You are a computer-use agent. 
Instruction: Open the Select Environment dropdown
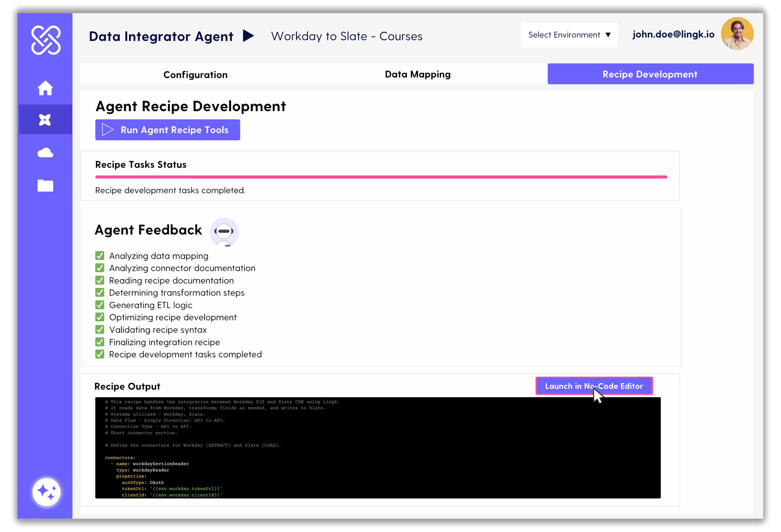pos(569,35)
